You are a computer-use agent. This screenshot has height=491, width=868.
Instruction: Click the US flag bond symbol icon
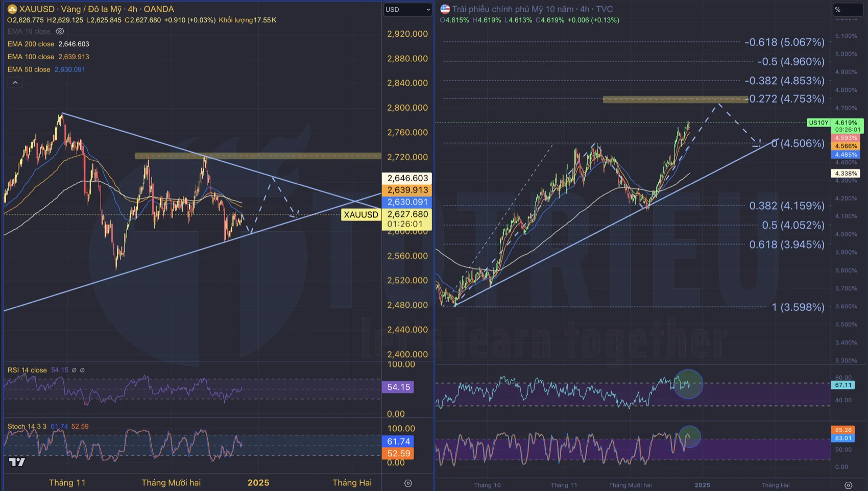click(x=445, y=9)
